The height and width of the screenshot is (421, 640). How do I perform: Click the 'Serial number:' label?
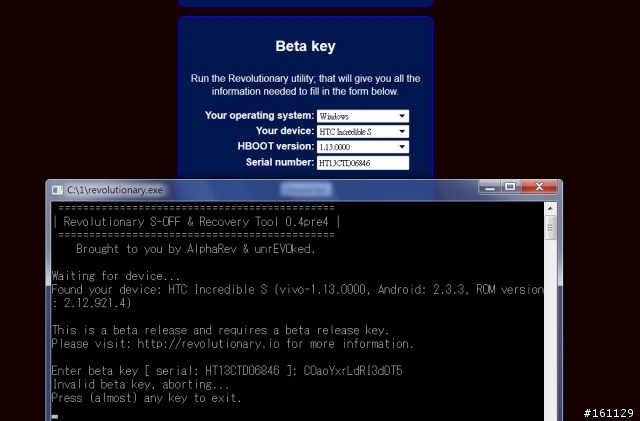280,163
